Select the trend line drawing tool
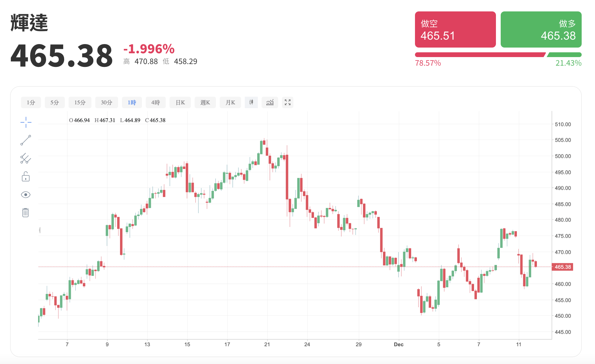The image size is (595, 364). point(26,140)
